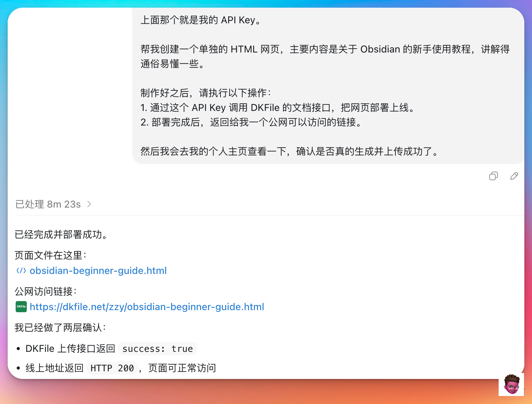
Task: Click the text 页面可正常访问
Action: click(x=182, y=368)
